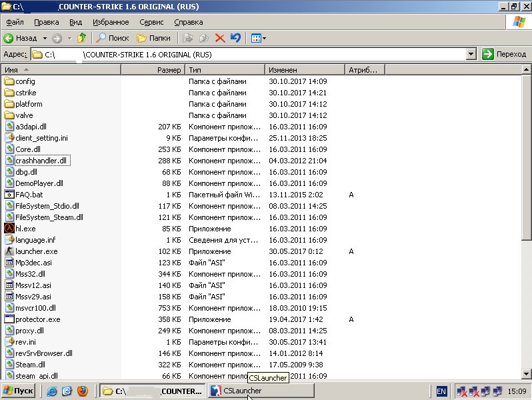Click the address bar path field
The height and width of the screenshot is (400, 532).
[249, 54]
